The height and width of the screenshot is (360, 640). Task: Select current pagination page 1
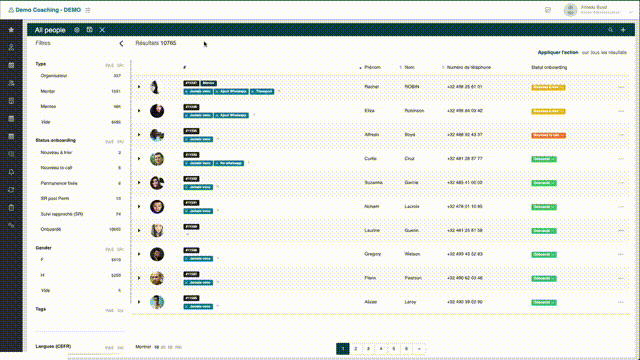pyautogui.click(x=343, y=349)
